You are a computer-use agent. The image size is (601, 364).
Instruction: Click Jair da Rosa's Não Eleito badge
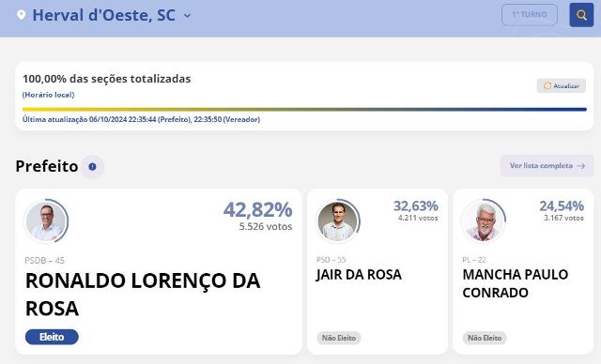339,338
